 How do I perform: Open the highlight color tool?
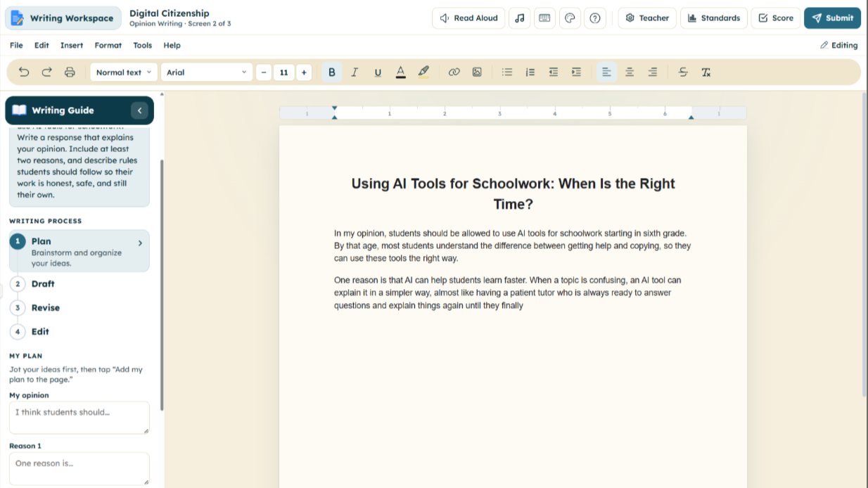[x=423, y=72]
